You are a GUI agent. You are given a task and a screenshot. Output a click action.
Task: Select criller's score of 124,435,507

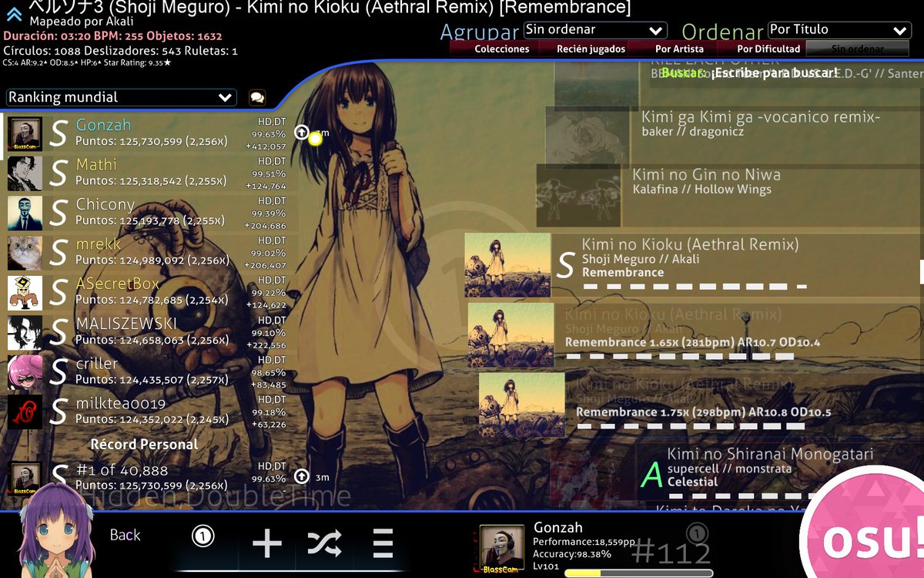tap(146, 372)
